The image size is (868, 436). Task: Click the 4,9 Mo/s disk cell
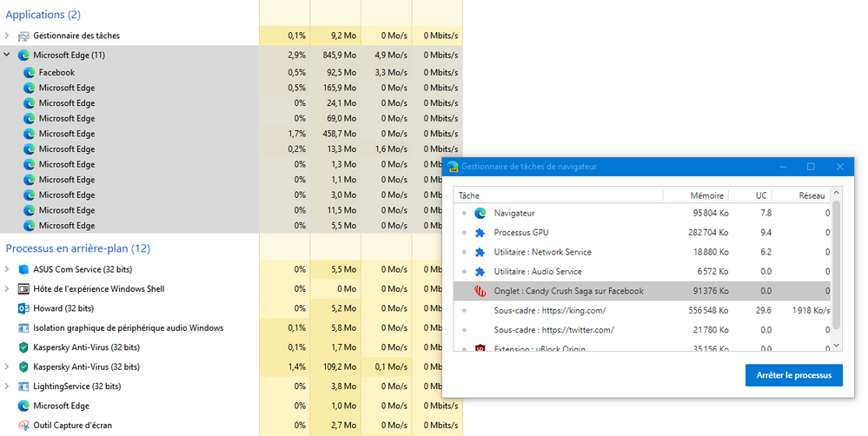coord(387,55)
